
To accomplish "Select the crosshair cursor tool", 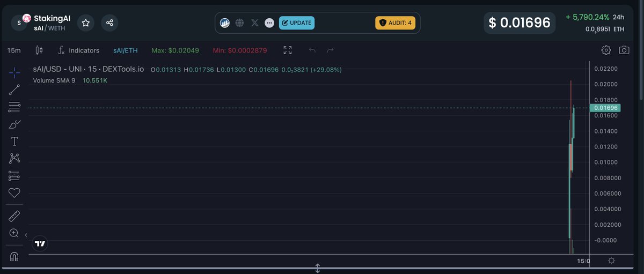I will tap(14, 72).
